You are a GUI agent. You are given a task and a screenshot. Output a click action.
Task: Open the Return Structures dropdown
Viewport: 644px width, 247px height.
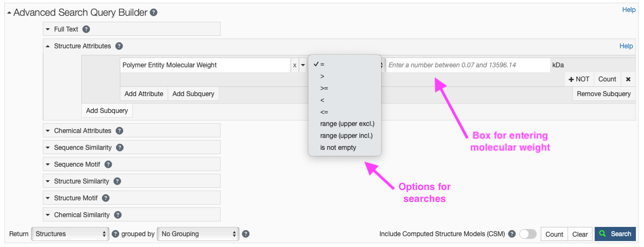(x=70, y=234)
